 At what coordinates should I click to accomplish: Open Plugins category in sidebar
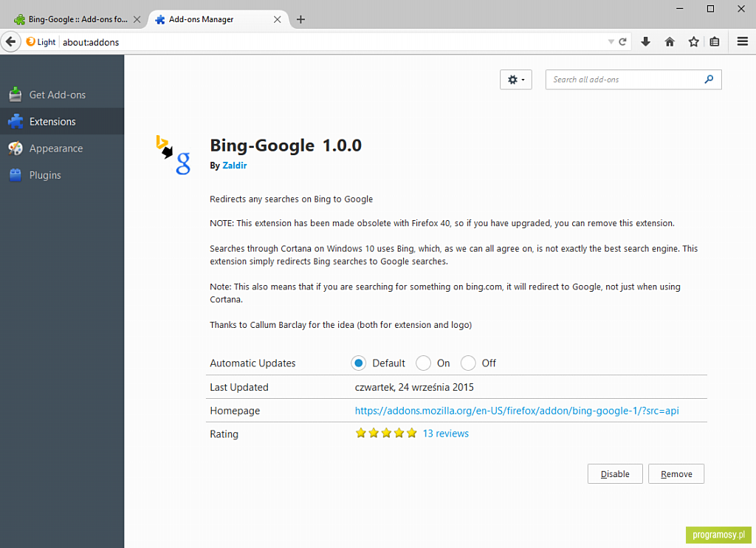[62, 175]
